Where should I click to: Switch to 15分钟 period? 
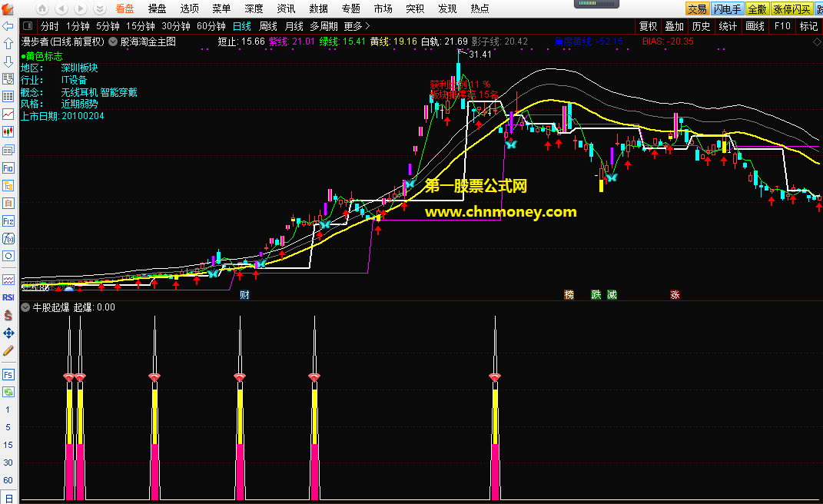(x=141, y=26)
